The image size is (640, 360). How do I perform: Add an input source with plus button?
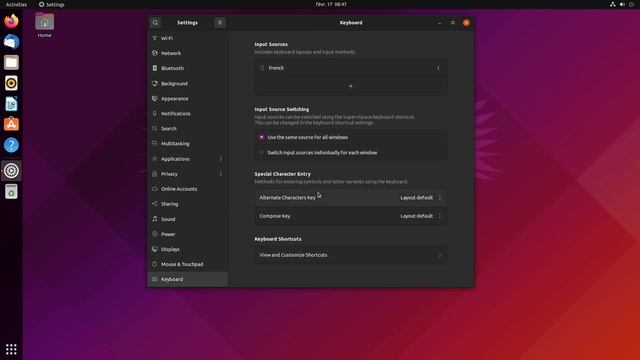click(x=351, y=86)
